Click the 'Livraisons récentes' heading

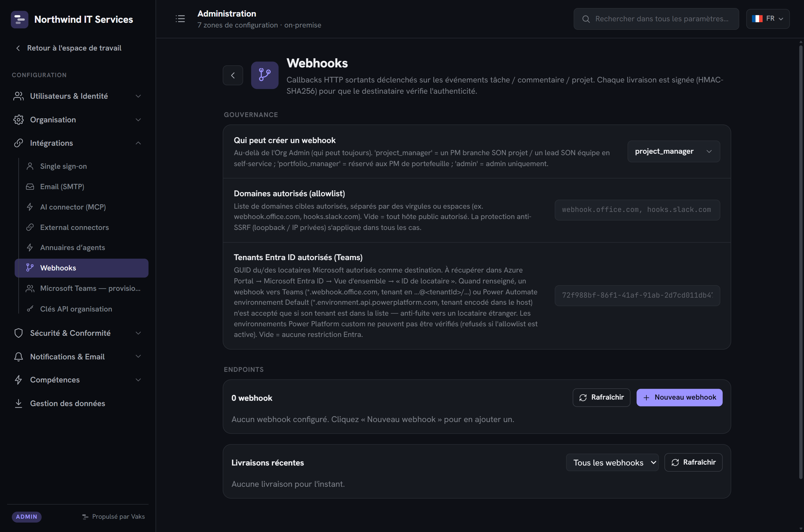[x=268, y=463]
